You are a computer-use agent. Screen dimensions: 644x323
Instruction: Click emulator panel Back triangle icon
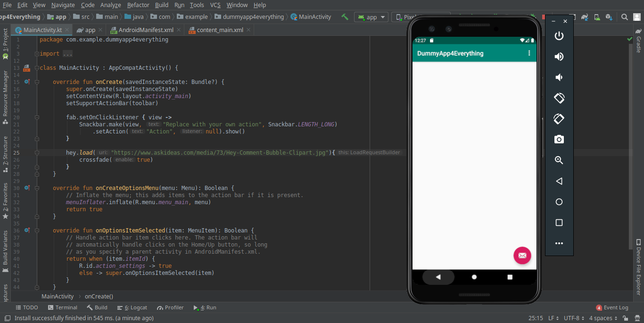coord(559,181)
